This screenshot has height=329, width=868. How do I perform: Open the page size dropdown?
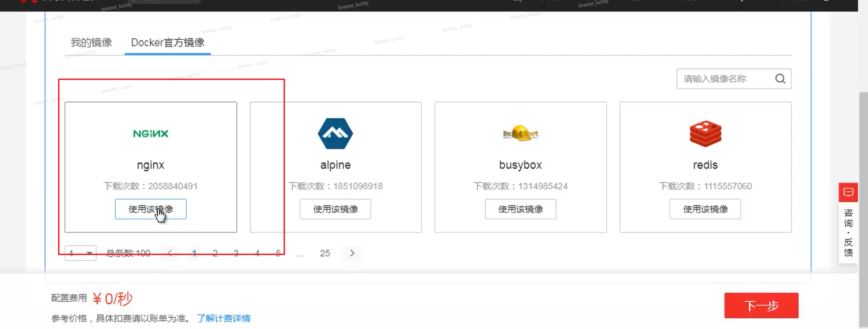coord(81,253)
